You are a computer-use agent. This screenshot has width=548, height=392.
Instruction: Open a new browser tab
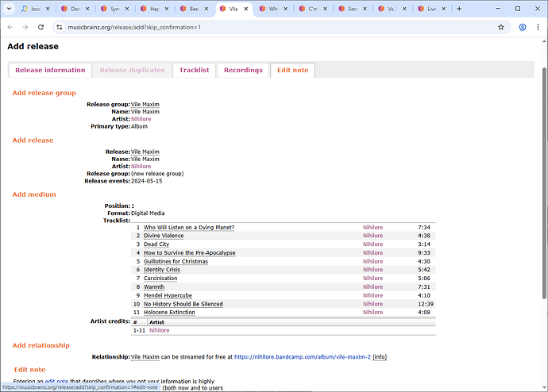click(x=459, y=9)
